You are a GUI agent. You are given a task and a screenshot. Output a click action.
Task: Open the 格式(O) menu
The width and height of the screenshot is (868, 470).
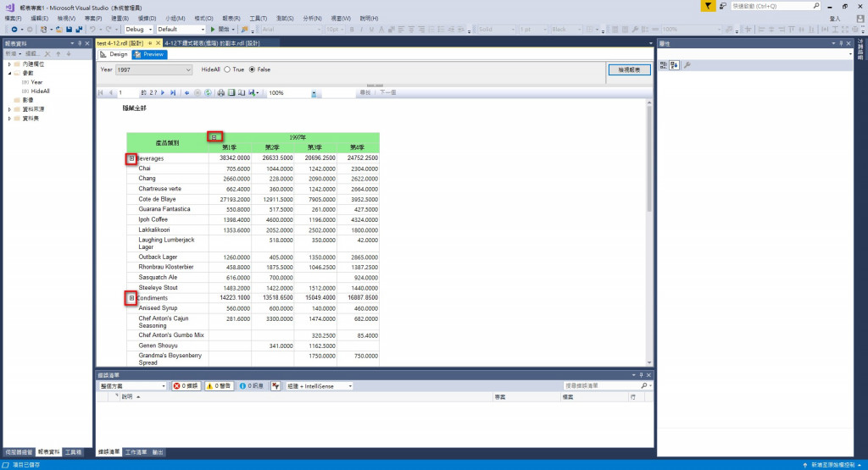203,19
